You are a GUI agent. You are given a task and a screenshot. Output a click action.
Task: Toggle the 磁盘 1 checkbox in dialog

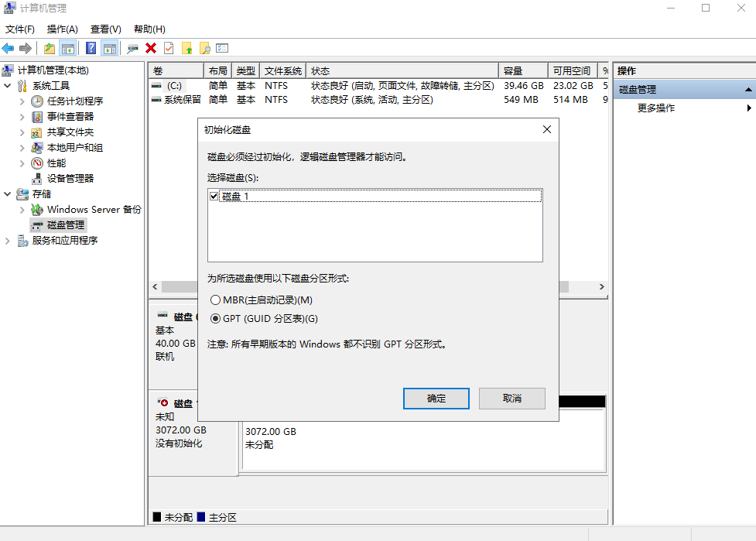coord(214,197)
